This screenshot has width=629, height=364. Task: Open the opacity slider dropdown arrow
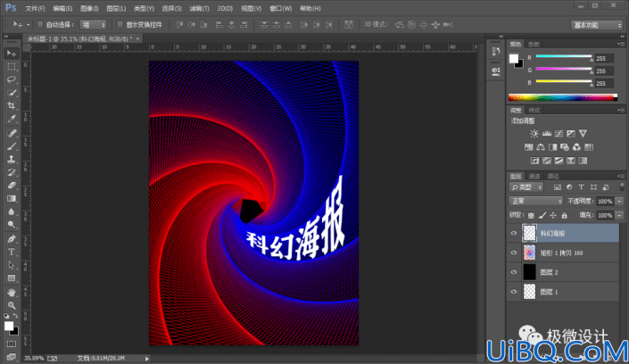[x=620, y=202]
